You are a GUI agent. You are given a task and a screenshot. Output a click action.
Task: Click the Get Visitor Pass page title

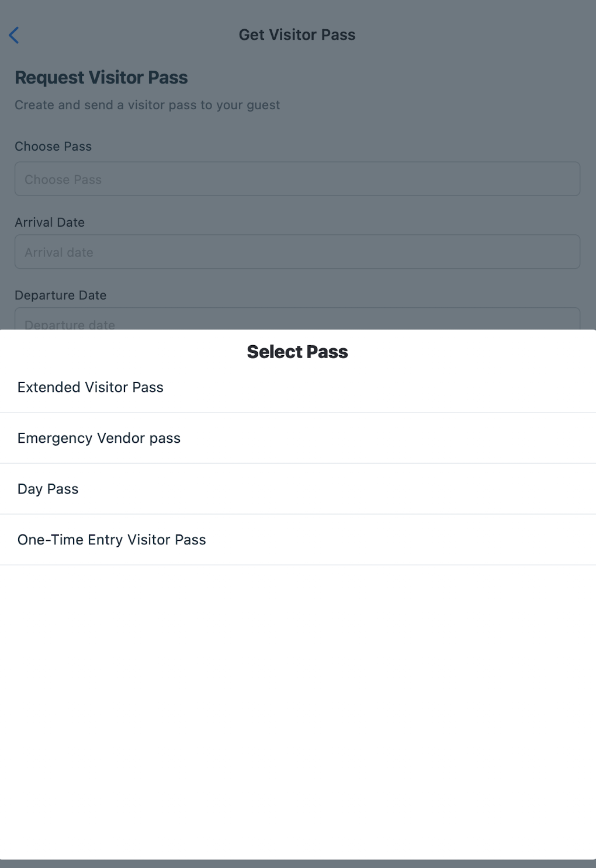297,35
